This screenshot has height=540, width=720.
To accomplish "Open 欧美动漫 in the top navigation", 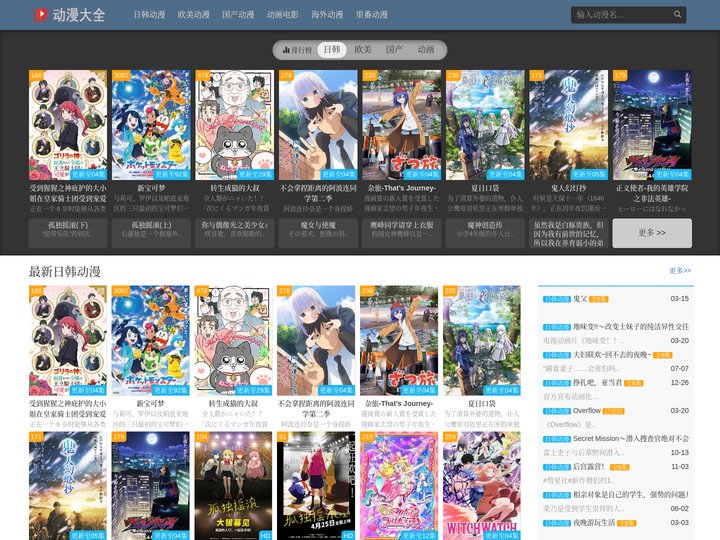I will coord(194,15).
